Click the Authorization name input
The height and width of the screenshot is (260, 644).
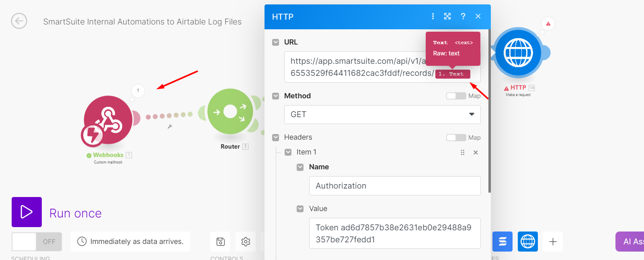[395, 186]
